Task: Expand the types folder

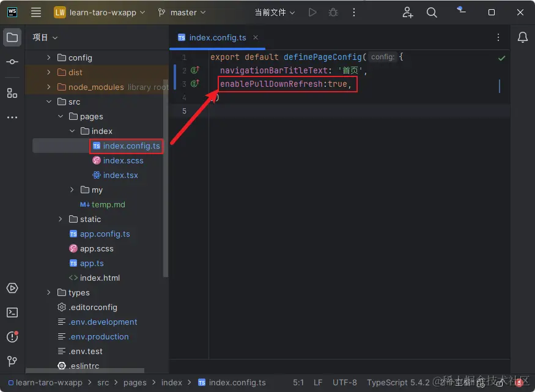Action: 49,292
